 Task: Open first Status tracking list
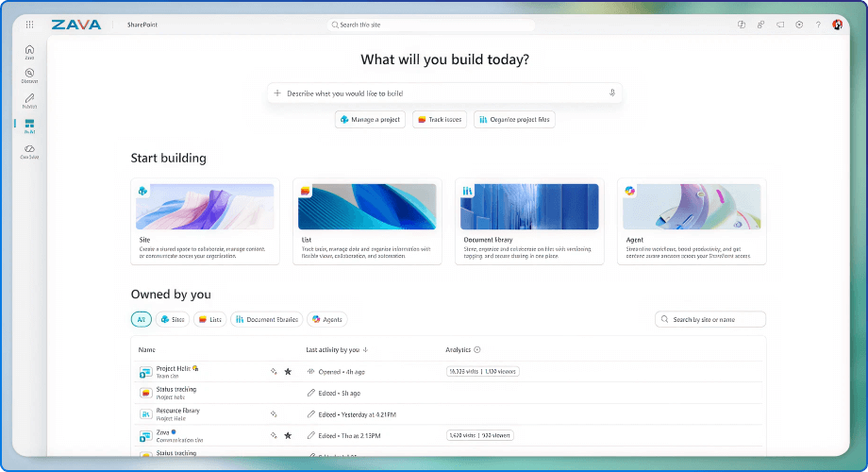coord(176,390)
